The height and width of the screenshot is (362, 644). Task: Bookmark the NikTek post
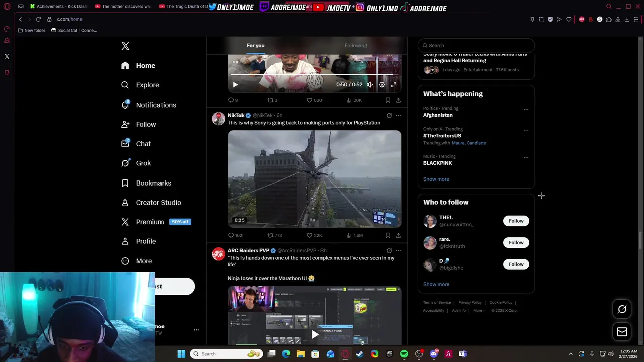pyautogui.click(x=388, y=235)
